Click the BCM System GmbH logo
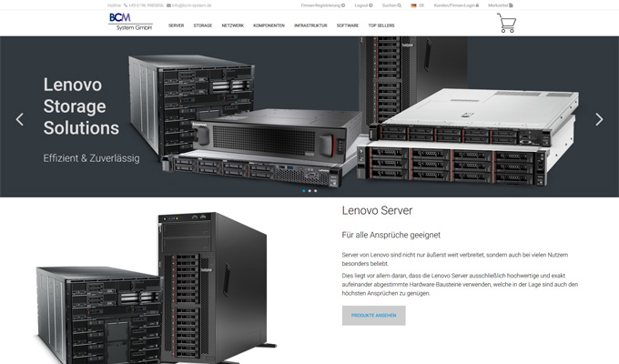The height and width of the screenshot is (364, 619). tap(130, 22)
